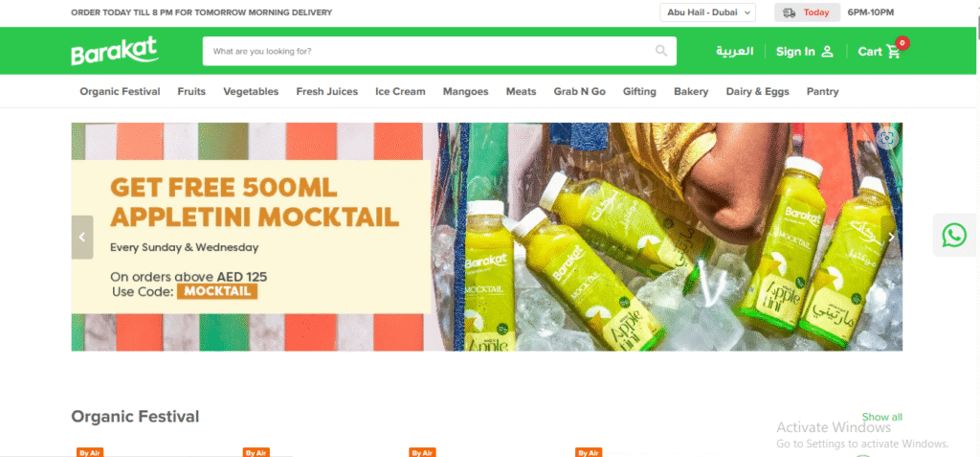Click the delivery truck icon

790,12
